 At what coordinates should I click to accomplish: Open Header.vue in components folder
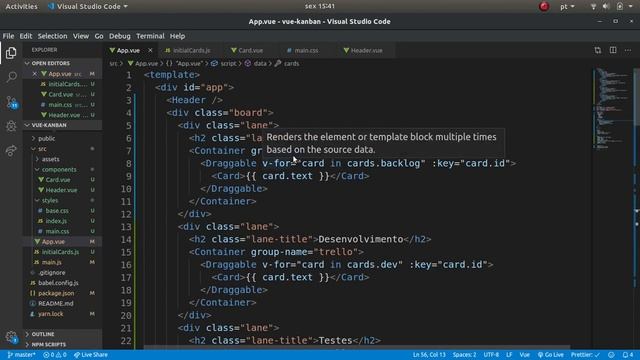point(62,190)
